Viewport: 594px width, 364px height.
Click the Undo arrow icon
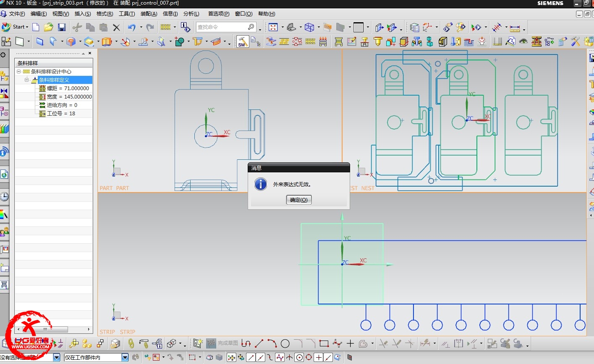point(132,27)
